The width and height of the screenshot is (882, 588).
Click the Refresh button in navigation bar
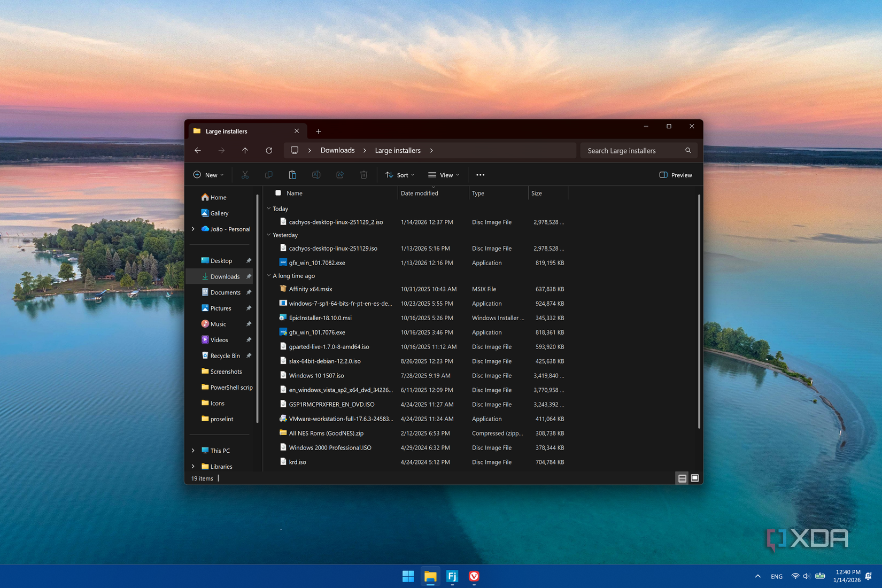pos(269,151)
